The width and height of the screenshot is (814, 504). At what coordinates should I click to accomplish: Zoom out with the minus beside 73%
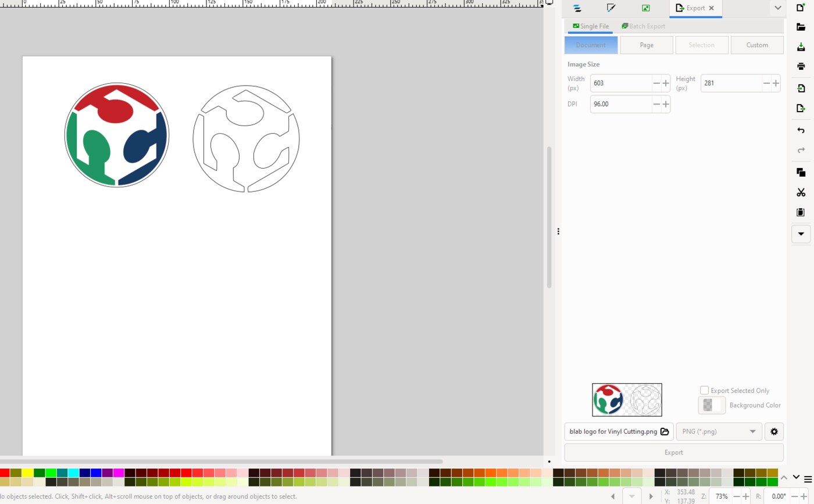tap(737, 496)
